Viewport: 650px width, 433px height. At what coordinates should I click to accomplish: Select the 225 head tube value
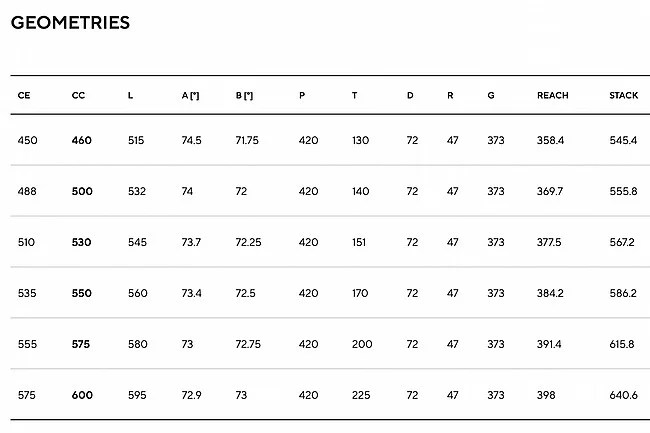tap(361, 395)
